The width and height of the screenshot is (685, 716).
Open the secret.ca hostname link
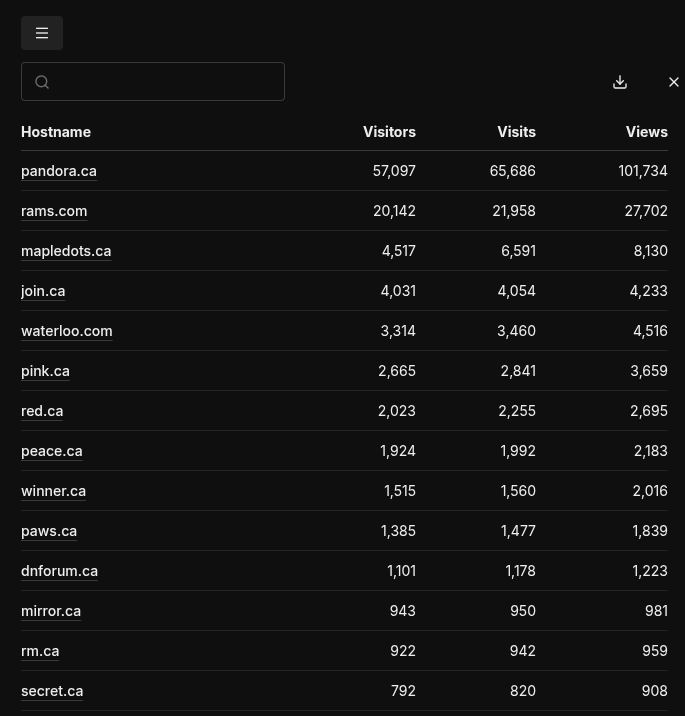(52, 691)
